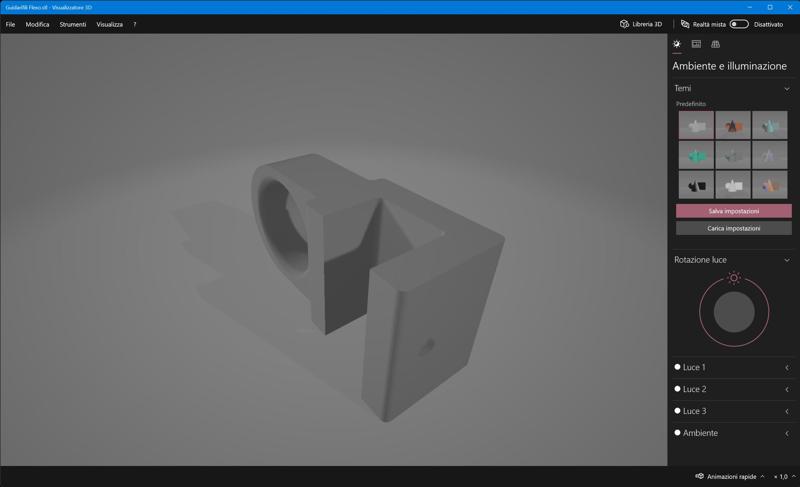
Task: Click the Luce 1 label text
Action: coord(694,367)
